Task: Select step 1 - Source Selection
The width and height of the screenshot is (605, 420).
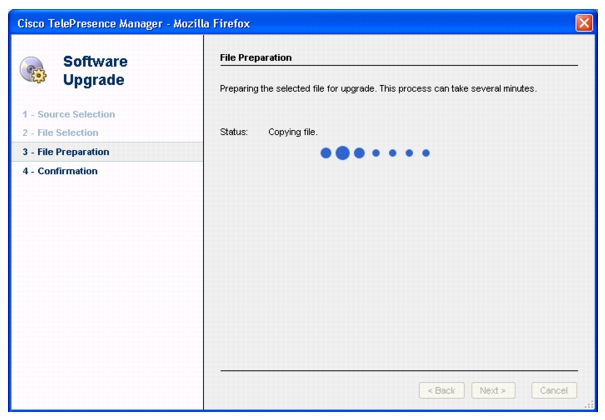Action: point(69,115)
